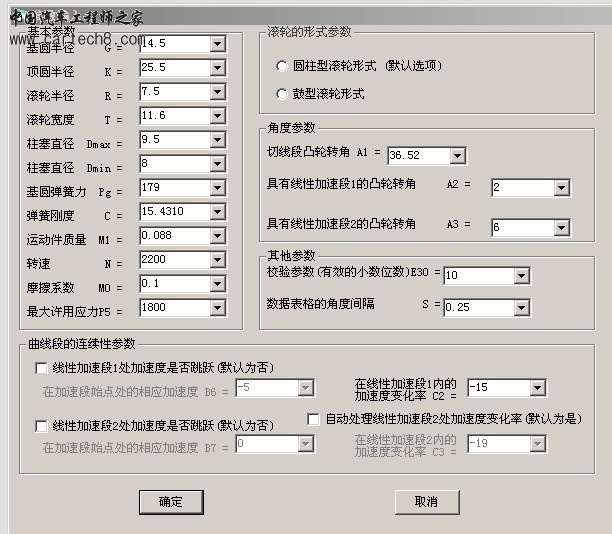The image size is (612, 534).
Task: Click the 转速 N value field
Action: coord(174,260)
